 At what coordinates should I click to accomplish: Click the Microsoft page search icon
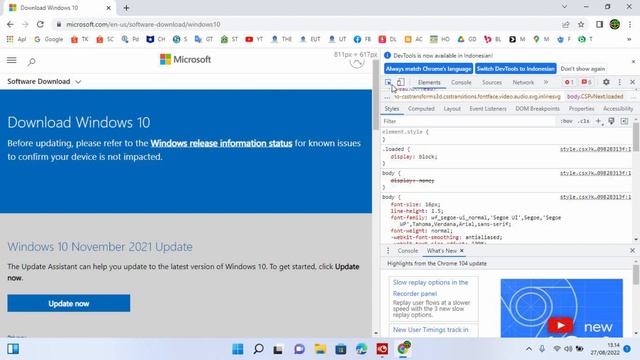pyautogui.click(x=31, y=62)
